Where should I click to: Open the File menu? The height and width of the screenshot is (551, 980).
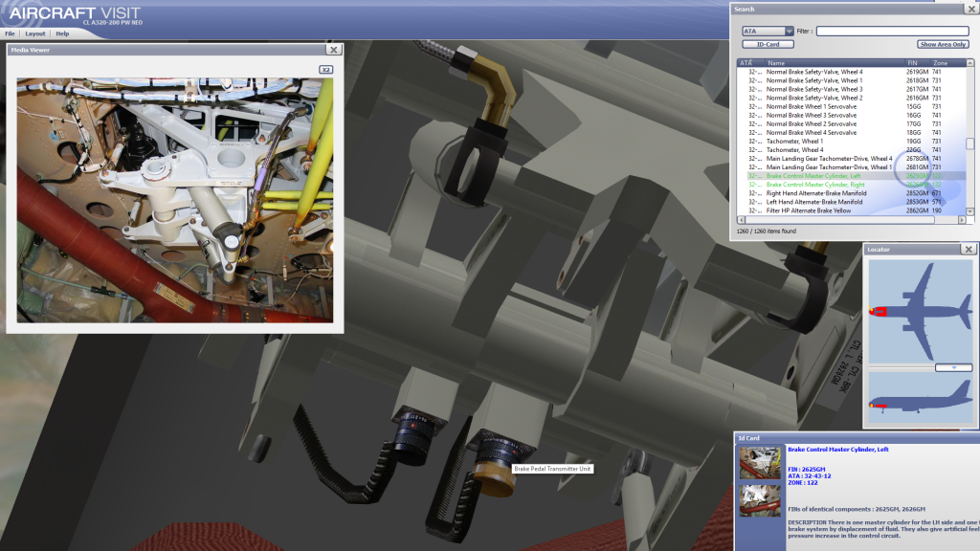[10, 33]
